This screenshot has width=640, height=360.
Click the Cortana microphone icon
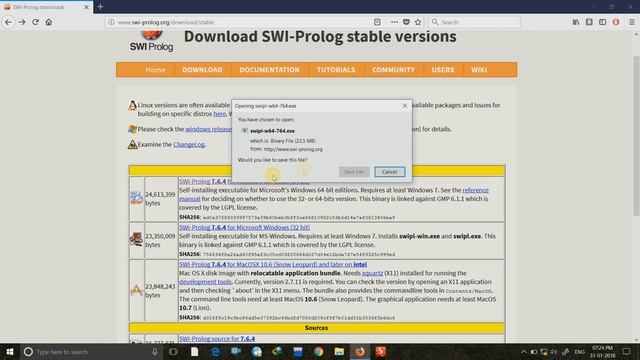click(155, 351)
